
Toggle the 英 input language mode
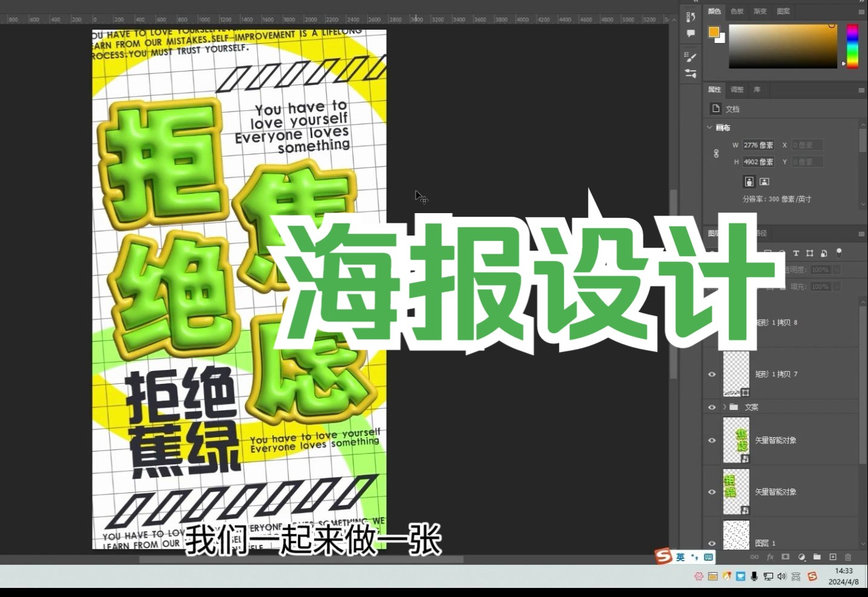pyautogui.click(x=680, y=557)
